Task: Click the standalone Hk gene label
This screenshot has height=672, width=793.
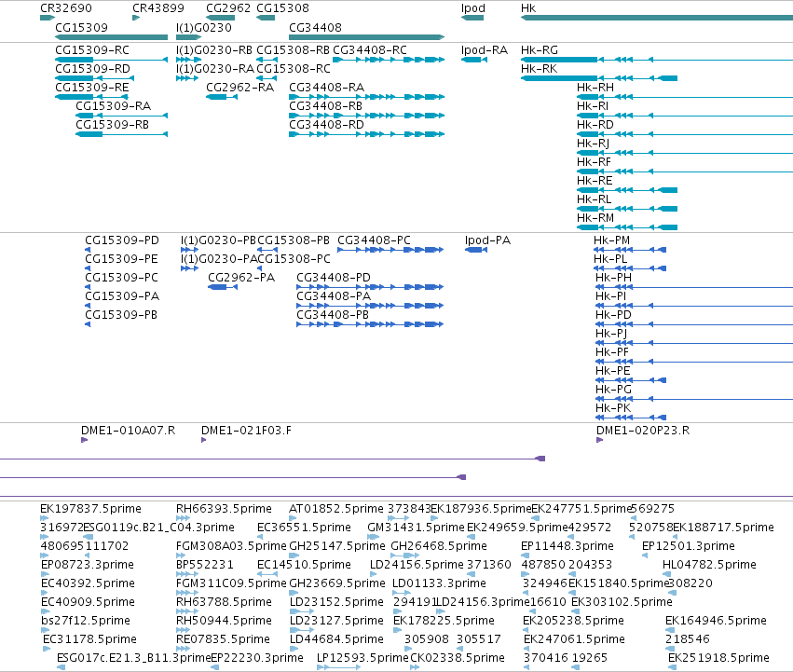Action: pos(528,8)
